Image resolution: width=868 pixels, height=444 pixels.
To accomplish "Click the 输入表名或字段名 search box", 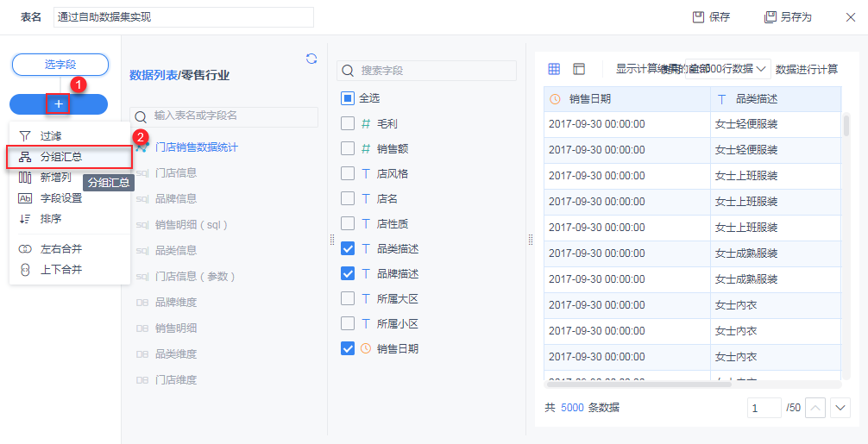I will 224,116.
